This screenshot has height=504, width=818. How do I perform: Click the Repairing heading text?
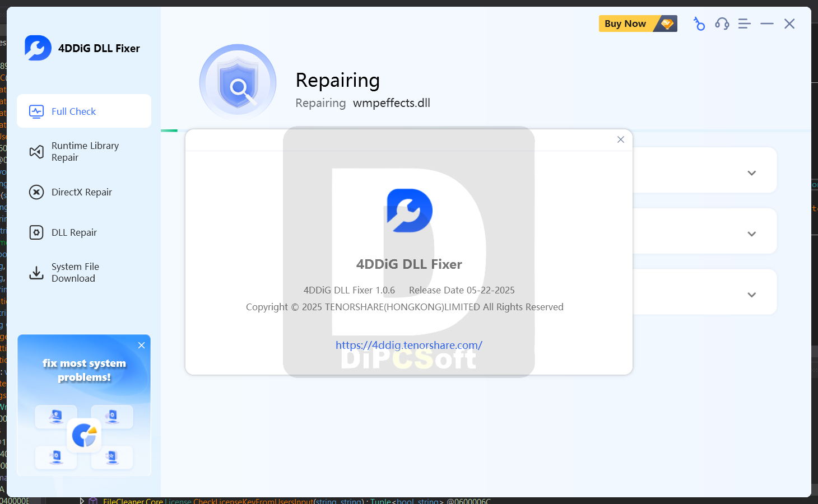pyautogui.click(x=338, y=80)
